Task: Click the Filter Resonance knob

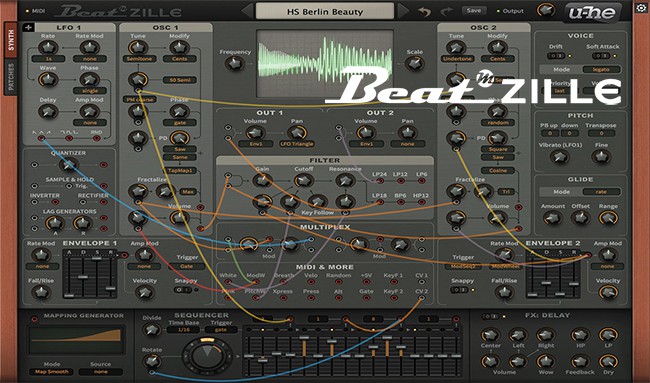Action: tap(345, 180)
